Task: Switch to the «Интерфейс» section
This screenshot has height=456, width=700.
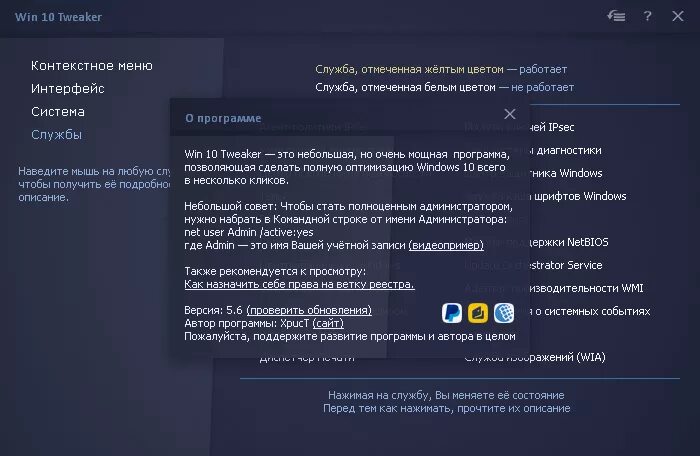Action: click(67, 88)
